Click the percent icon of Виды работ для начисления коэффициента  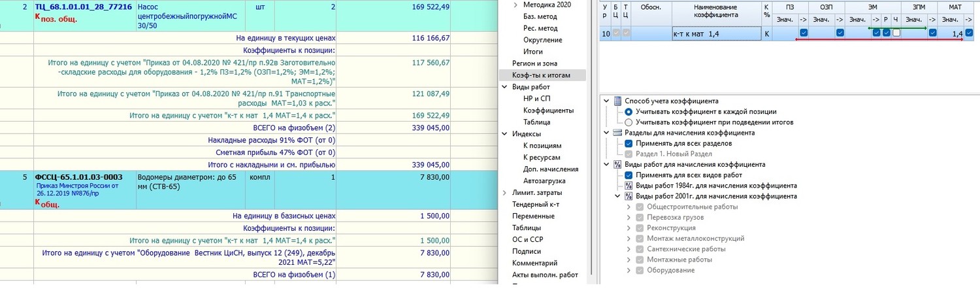(618, 165)
